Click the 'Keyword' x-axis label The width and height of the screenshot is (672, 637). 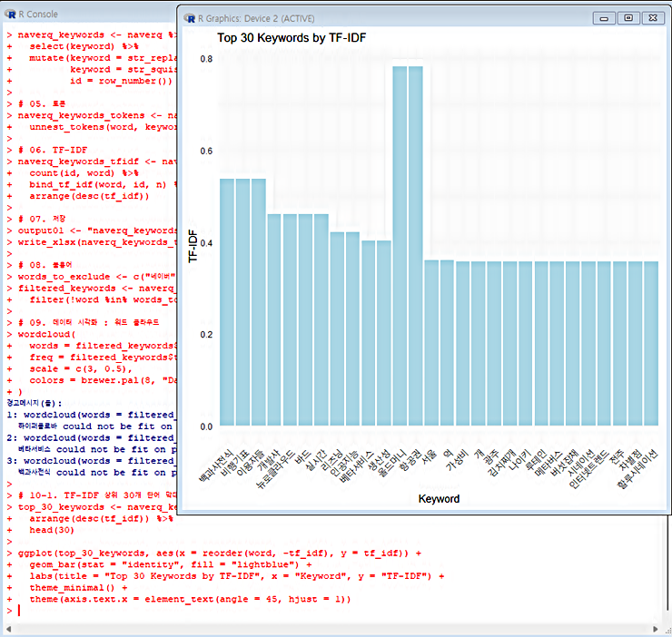(439, 499)
